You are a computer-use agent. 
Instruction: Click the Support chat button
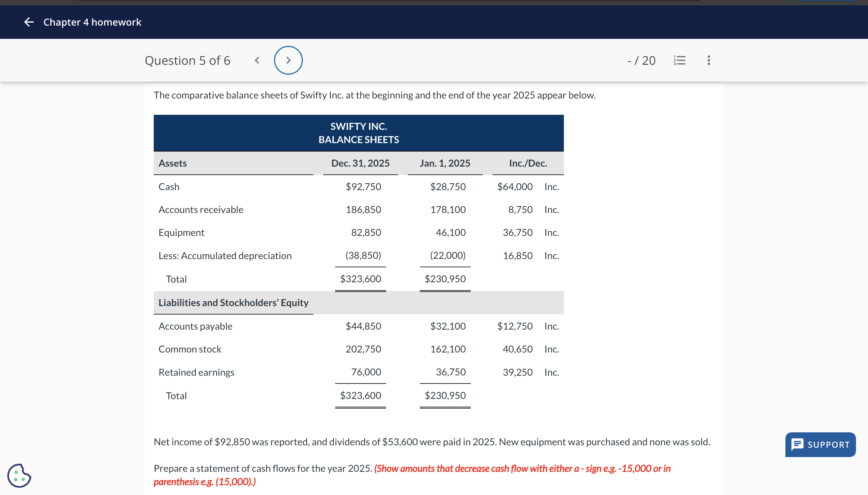pos(820,444)
